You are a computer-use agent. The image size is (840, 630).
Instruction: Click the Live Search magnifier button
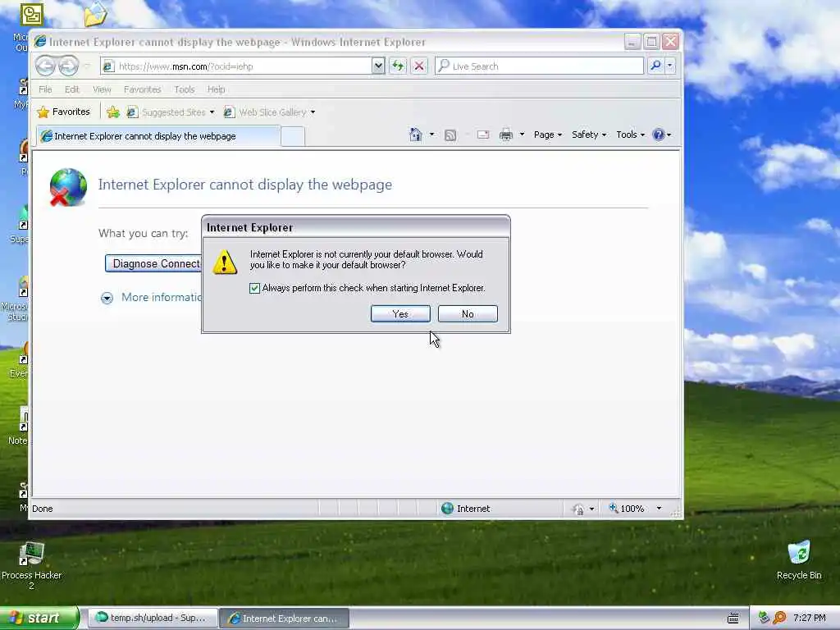coord(655,66)
